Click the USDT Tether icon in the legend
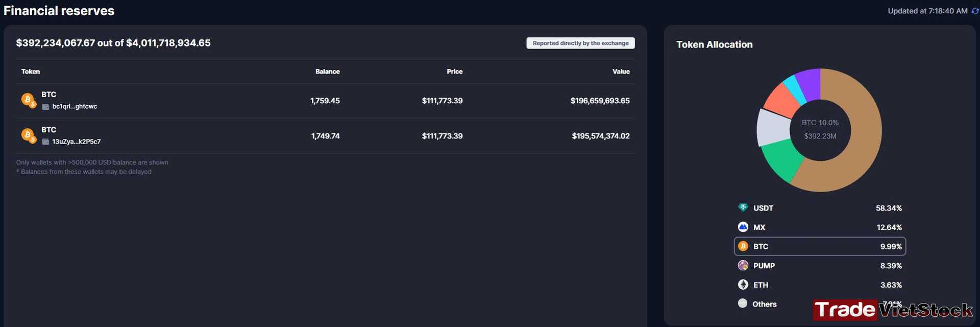 743,207
